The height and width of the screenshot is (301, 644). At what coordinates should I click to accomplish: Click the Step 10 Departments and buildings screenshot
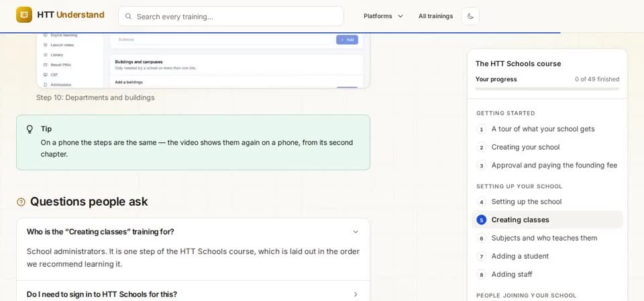point(203,60)
